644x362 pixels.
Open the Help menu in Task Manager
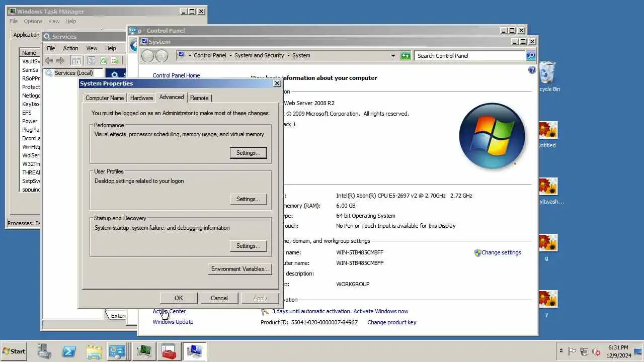pos(71,21)
